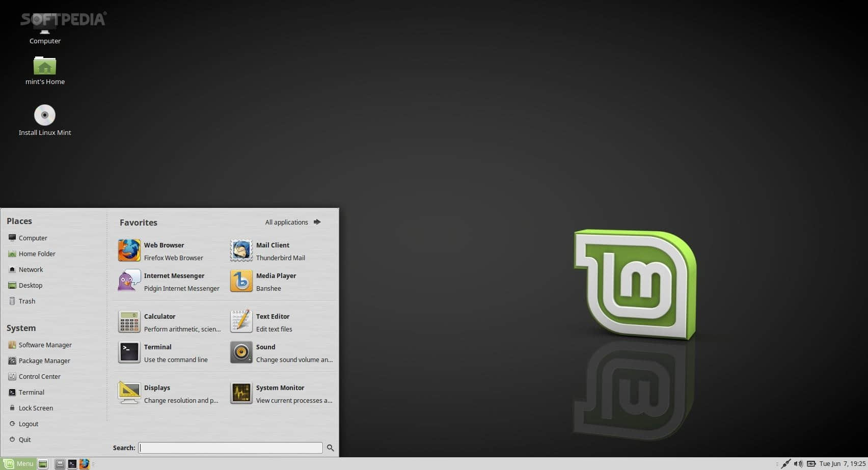Click the volume icon in system tray

pyautogui.click(x=799, y=464)
